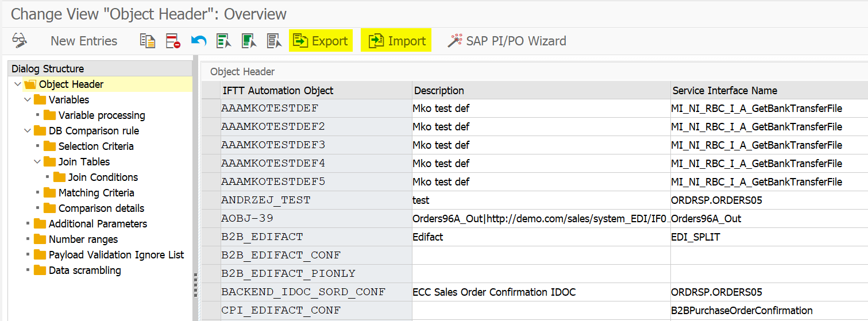Open the SAP PI/PO Wizard
Screen dimensions: 868x321
507,41
